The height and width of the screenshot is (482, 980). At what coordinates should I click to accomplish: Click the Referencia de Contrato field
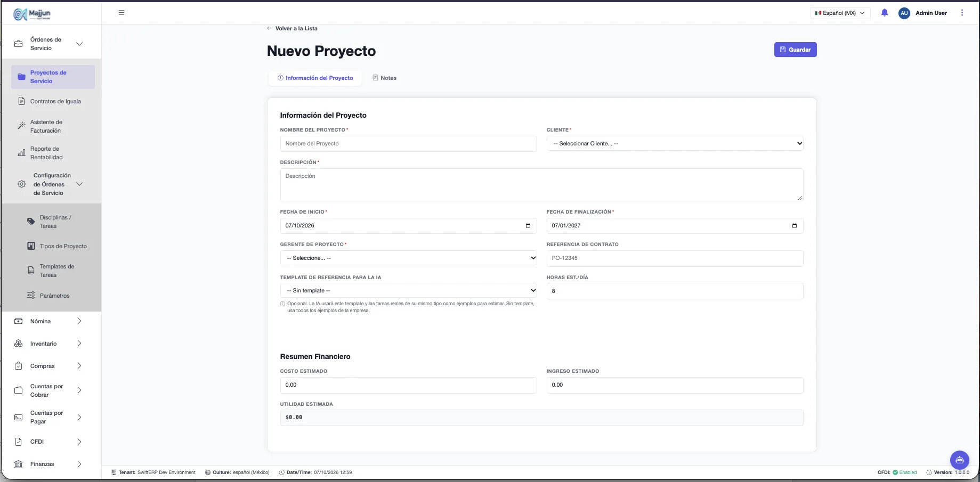coord(675,258)
